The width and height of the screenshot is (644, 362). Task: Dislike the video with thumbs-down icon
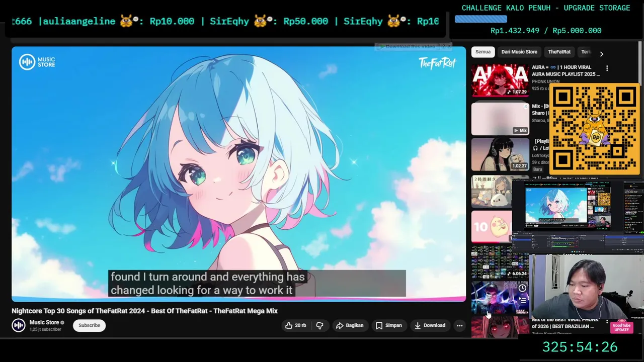[319, 326]
